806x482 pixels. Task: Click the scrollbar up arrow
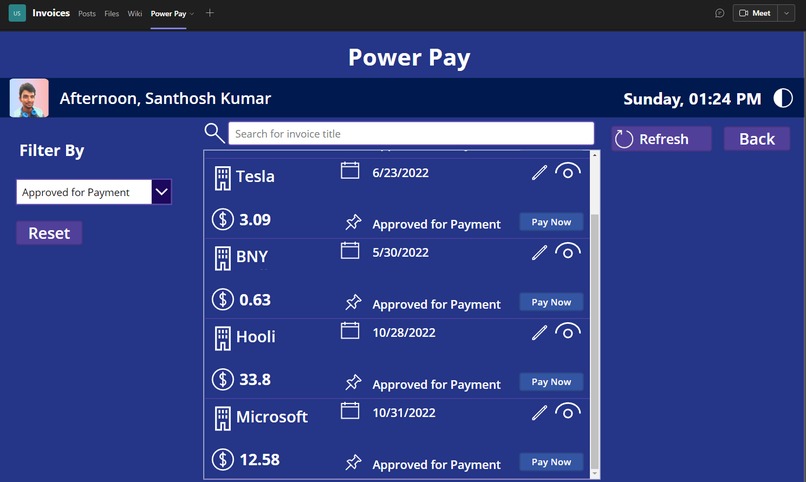tap(595, 155)
